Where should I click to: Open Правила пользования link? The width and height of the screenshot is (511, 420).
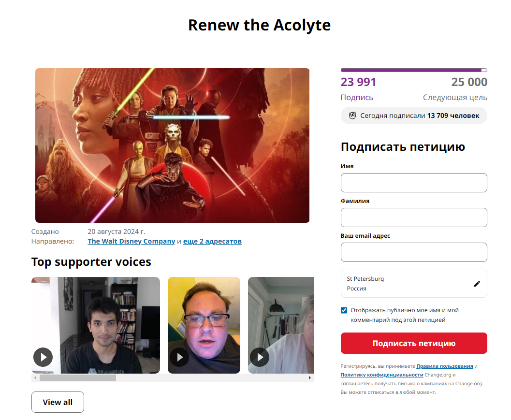tap(444, 366)
